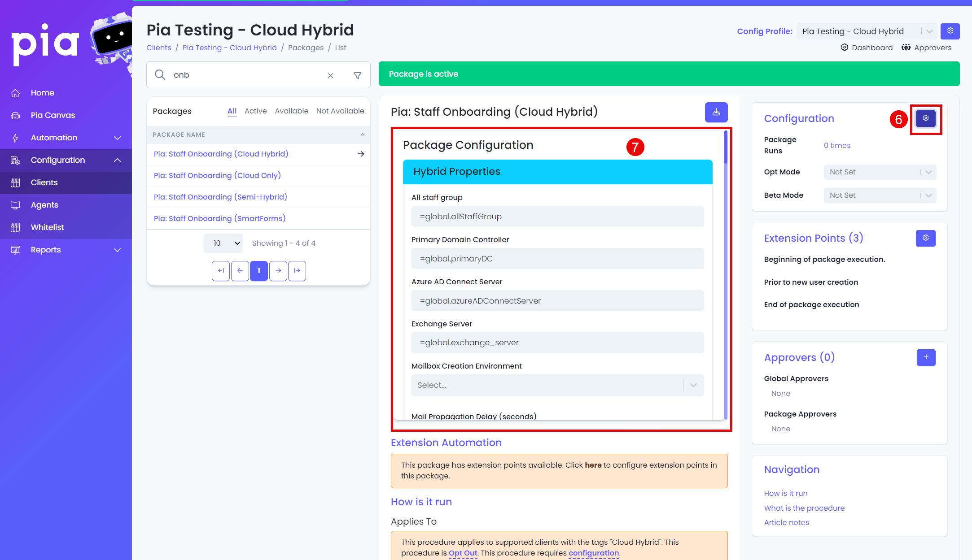Click 'here' to configure extension points

tap(593, 465)
